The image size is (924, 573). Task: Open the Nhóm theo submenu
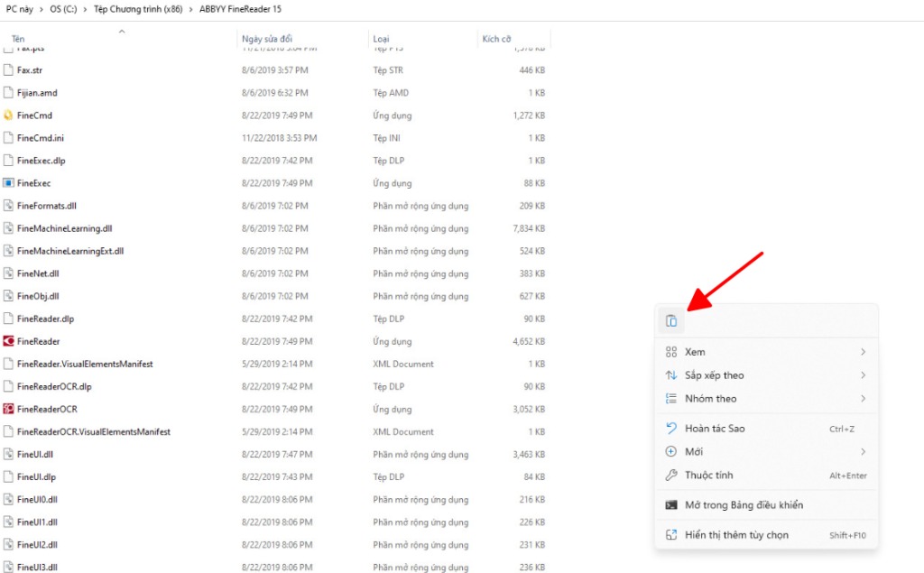[x=766, y=399]
